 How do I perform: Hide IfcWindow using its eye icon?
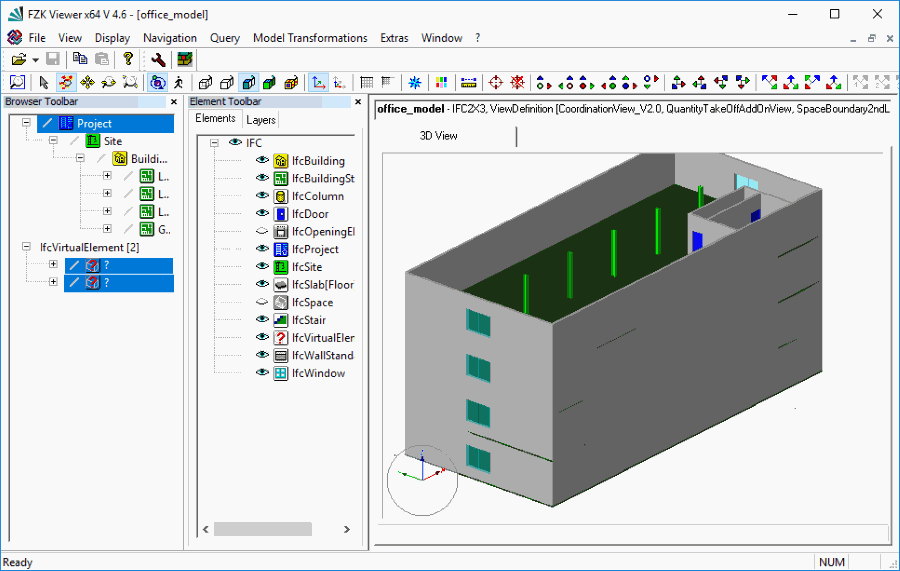[262, 373]
